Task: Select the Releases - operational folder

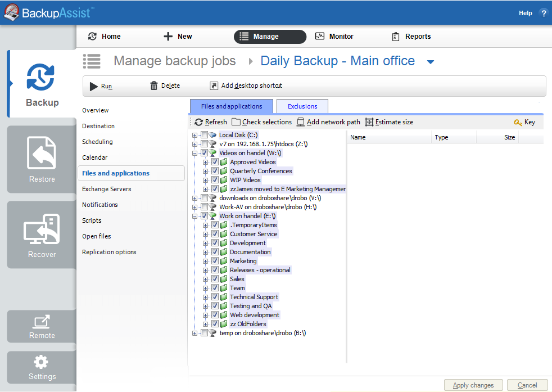Action: [x=260, y=270]
